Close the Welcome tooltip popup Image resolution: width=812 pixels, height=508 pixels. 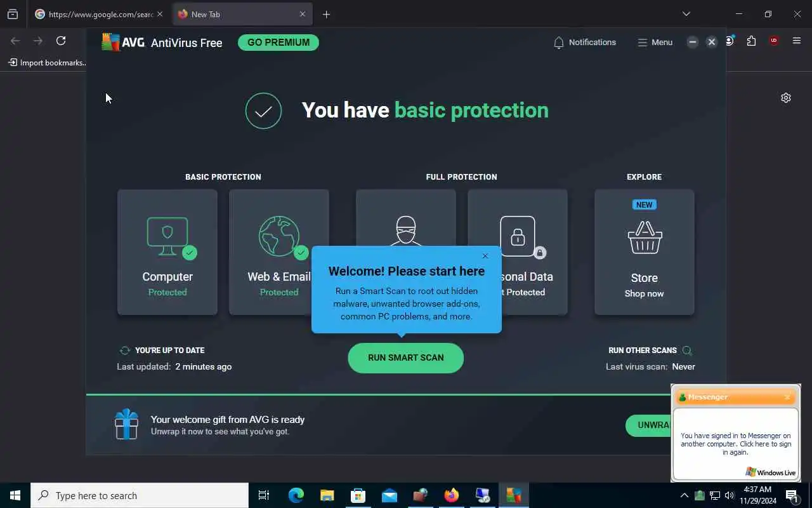(x=485, y=256)
